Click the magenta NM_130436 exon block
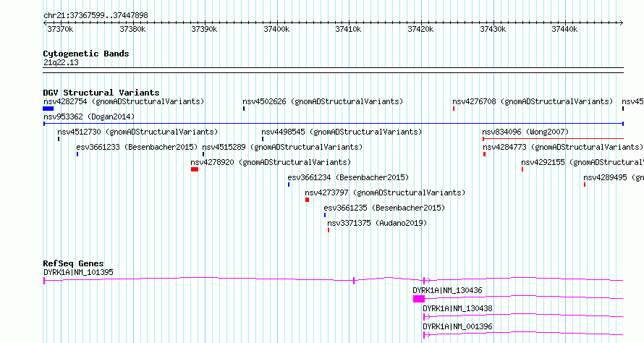 tap(419, 299)
